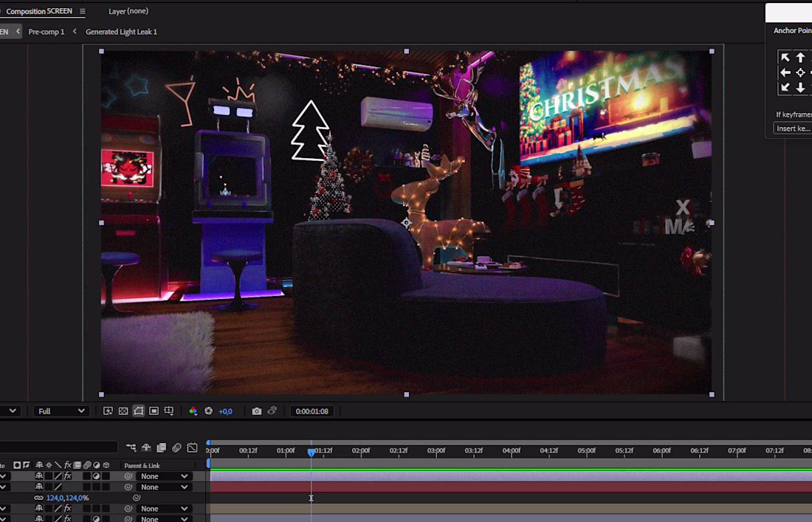The image size is (812, 522).
Task: Move anchor point to top-left using arrow
Action: pos(785,58)
